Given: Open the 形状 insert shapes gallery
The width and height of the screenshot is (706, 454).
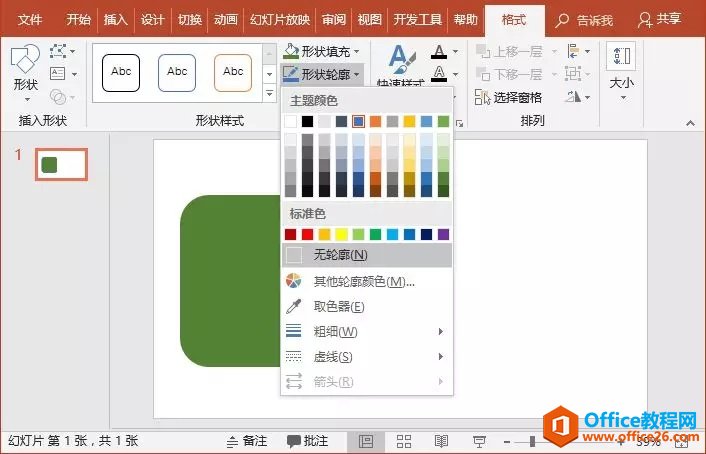Looking at the screenshot, I should pyautogui.click(x=25, y=72).
